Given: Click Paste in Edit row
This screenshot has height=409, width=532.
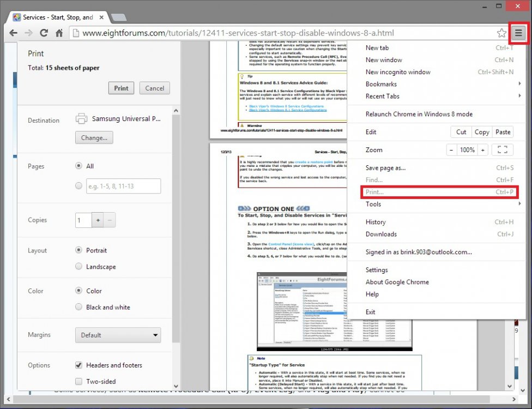Looking at the screenshot, I should (x=503, y=132).
